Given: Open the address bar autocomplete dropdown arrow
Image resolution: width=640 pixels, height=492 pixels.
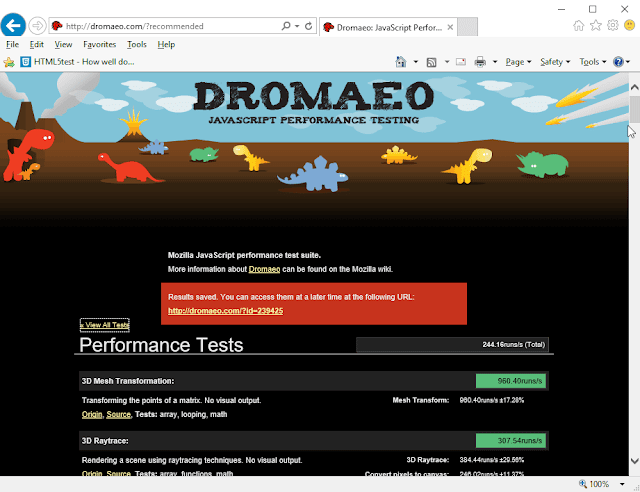Looking at the screenshot, I should [x=297, y=26].
